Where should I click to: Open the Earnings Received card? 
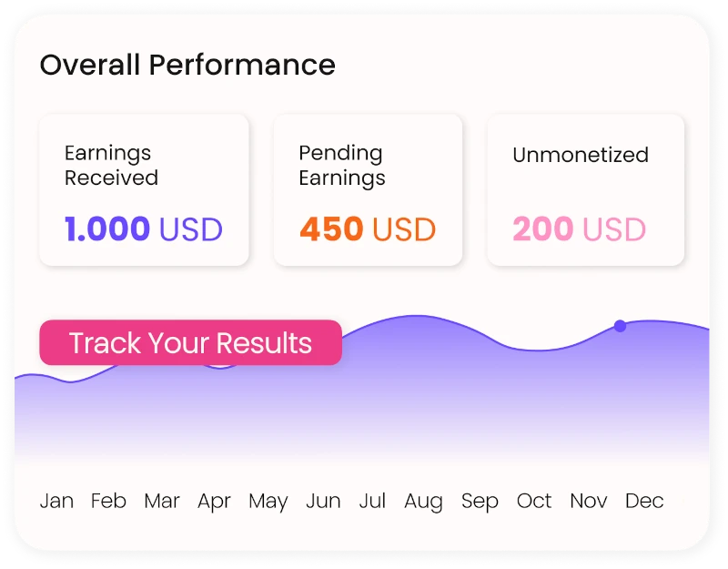(144, 190)
